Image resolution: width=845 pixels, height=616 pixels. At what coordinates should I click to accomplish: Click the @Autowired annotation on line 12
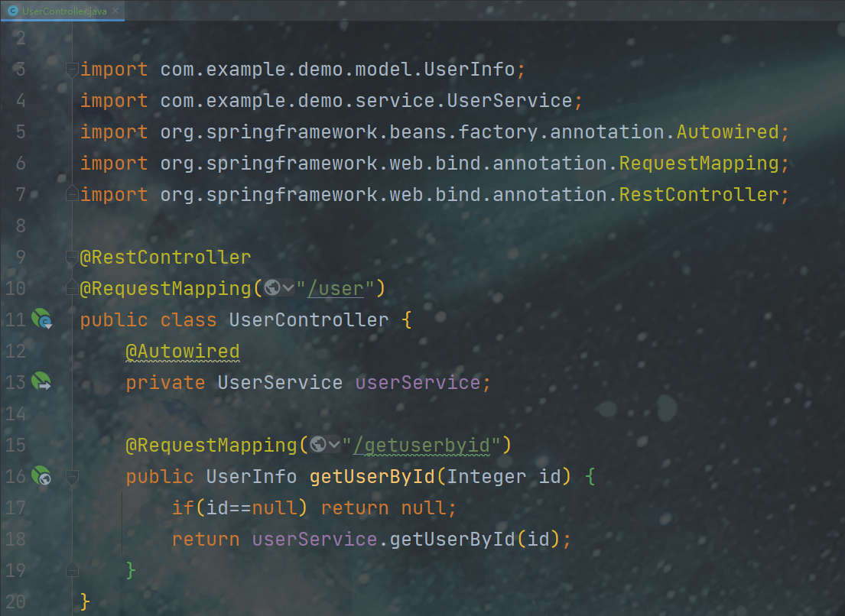[183, 352]
